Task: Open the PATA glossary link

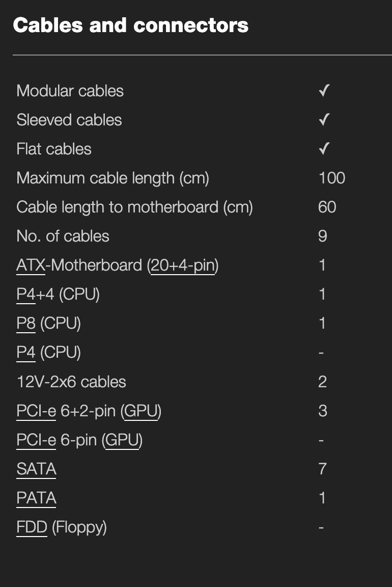Action: [36, 498]
